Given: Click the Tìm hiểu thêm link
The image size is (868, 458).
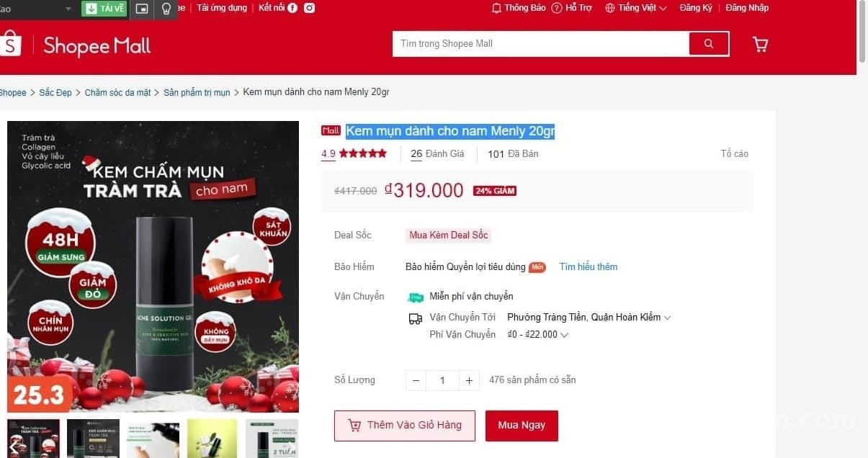Looking at the screenshot, I should [x=588, y=267].
